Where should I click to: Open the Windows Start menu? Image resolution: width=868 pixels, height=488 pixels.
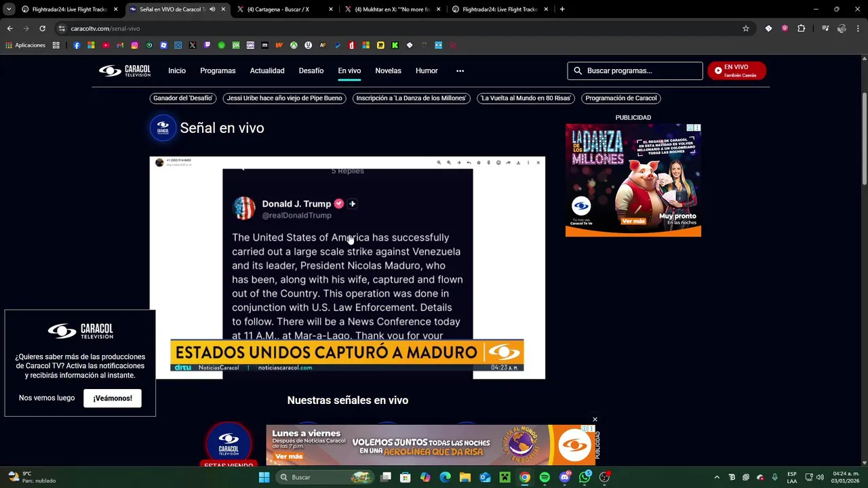(x=264, y=477)
